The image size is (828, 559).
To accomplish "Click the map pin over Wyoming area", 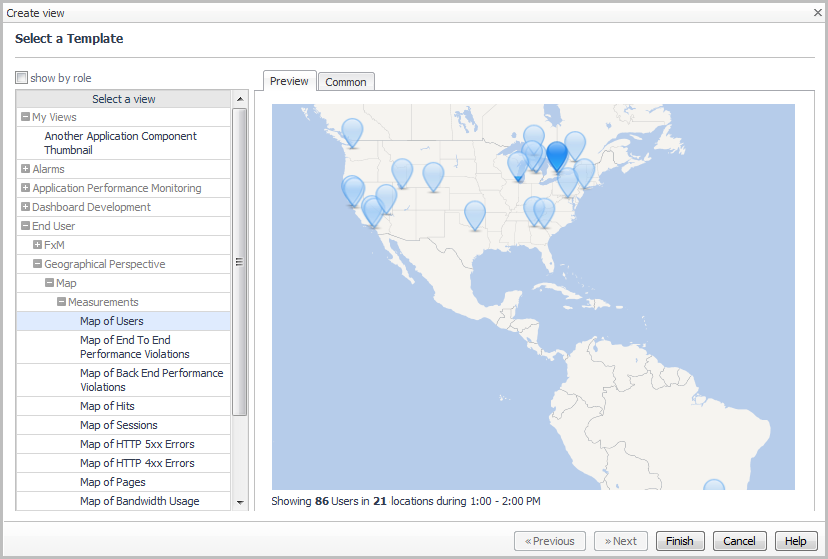I will click(434, 176).
